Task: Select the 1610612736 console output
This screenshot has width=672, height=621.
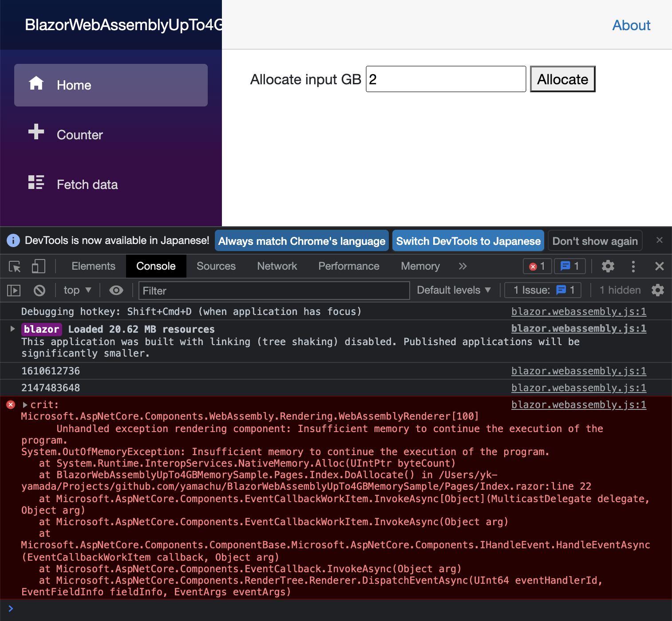Action: point(51,371)
